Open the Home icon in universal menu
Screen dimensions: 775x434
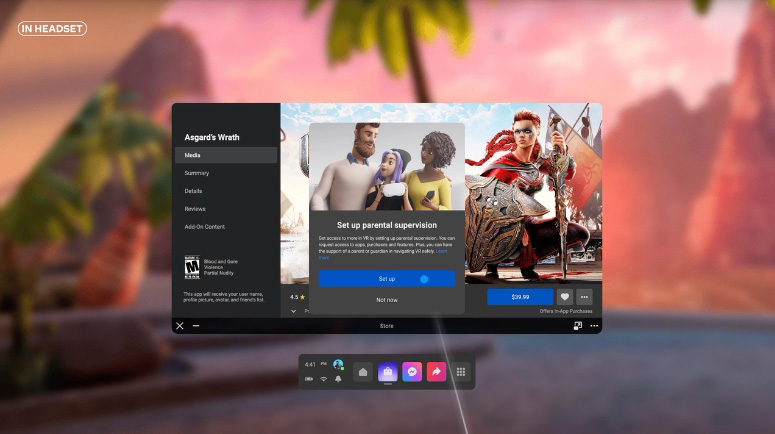[363, 372]
